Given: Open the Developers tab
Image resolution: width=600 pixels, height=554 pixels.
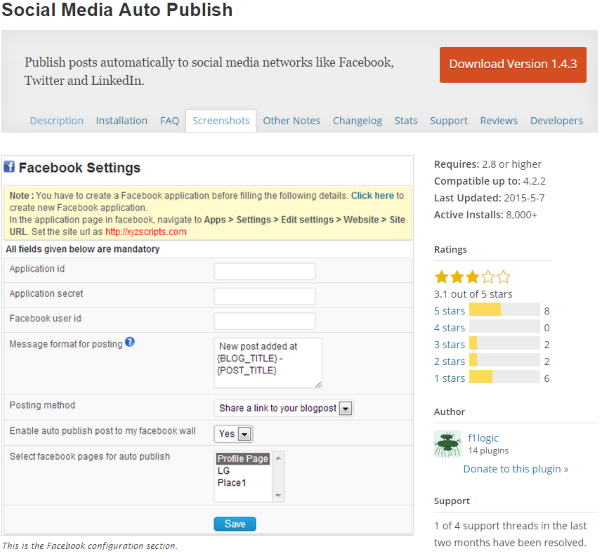Looking at the screenshot, I should pyautogui.click(x=556, y=121).
